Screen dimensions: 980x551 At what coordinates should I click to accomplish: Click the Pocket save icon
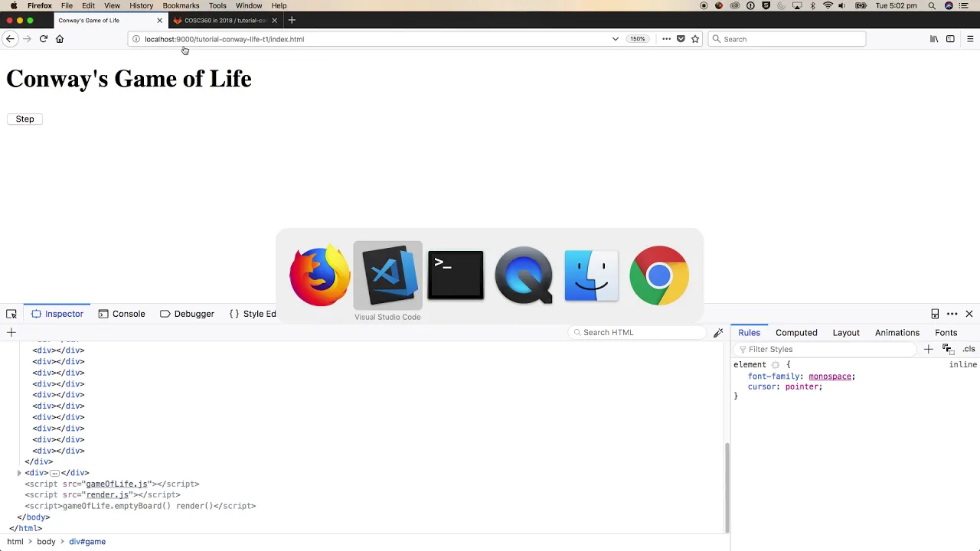(681, 39)
